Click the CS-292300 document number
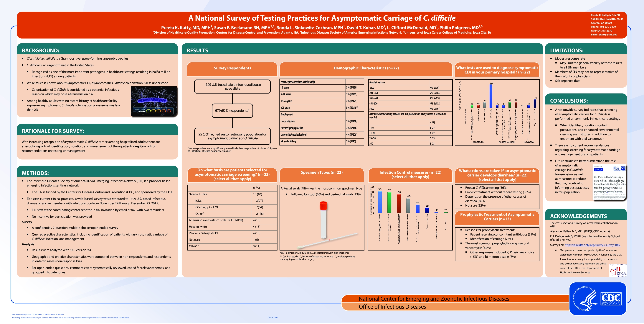Screen dimensions: 644x324 (x=273, y=318)
